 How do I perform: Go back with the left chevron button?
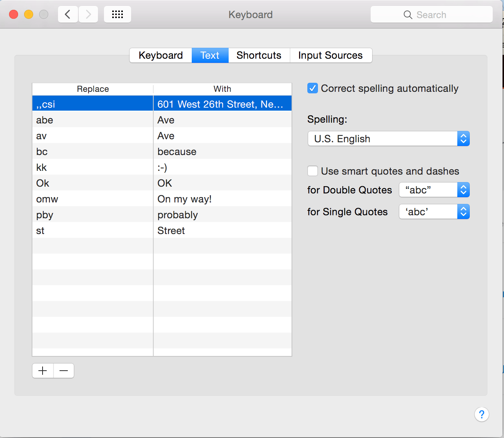pos(68,15)
